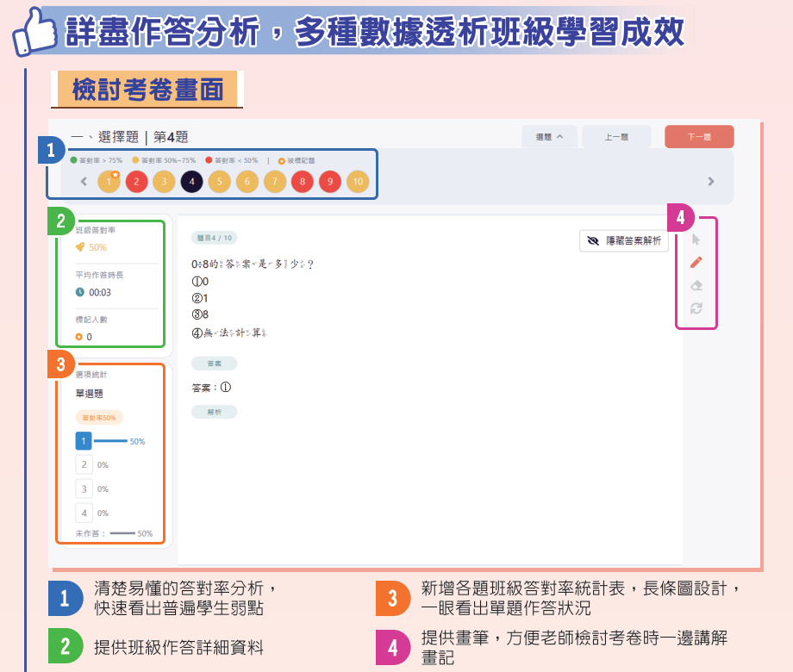This screenshot has height=672, width=793.
Task: Select the red pencil drawing tool
Action: tap(696, 263)
